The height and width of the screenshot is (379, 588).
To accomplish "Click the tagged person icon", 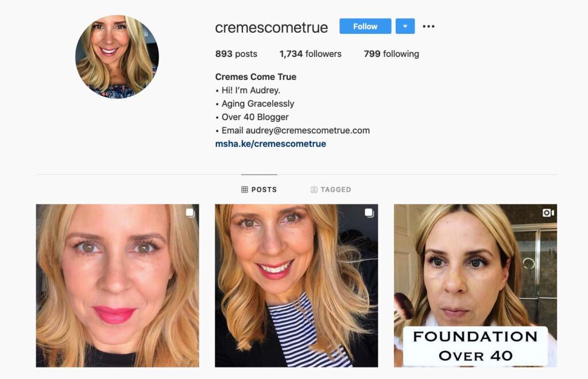I will [x=314, y=189].
